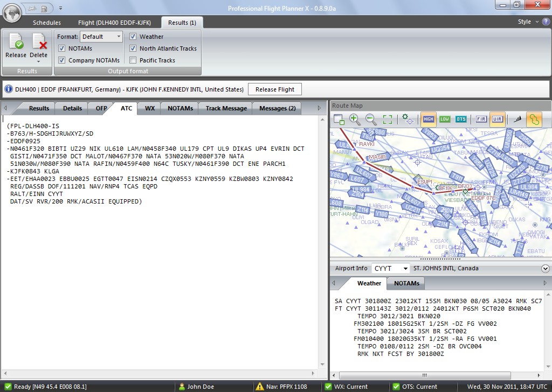Click the map and airport panel splitter grip
The image size is (552, 392).
[440, 259]
